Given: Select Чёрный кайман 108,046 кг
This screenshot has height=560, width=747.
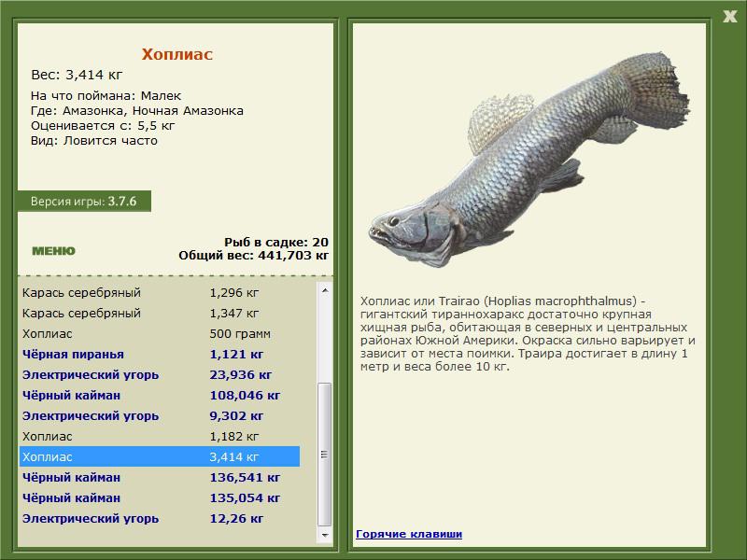Looking at the screenshot, I should click(x=160, y=395).
